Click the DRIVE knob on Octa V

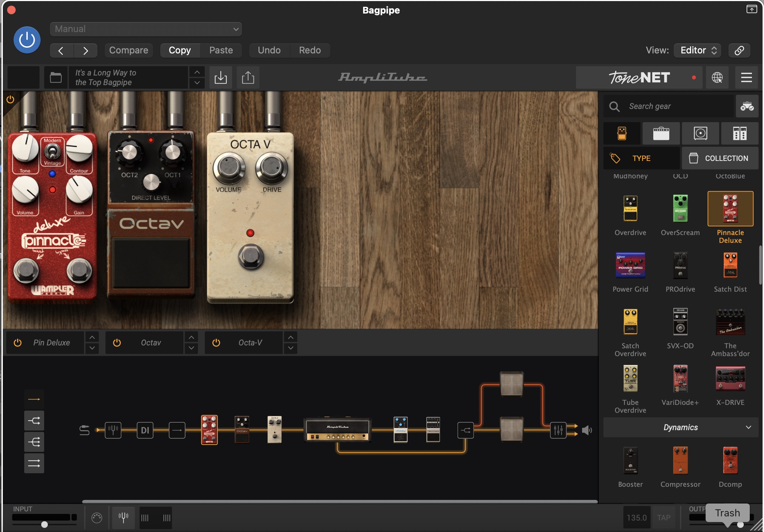click(x=272, y=168)
